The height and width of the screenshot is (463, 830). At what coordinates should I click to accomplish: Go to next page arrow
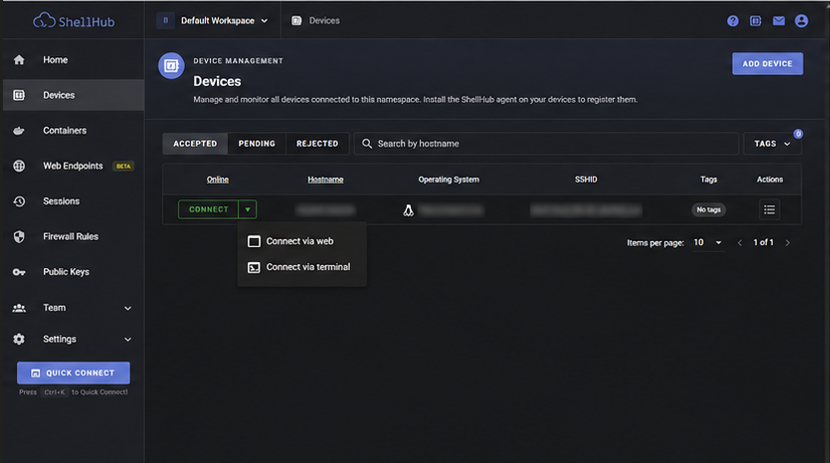(x=788, y=243)
